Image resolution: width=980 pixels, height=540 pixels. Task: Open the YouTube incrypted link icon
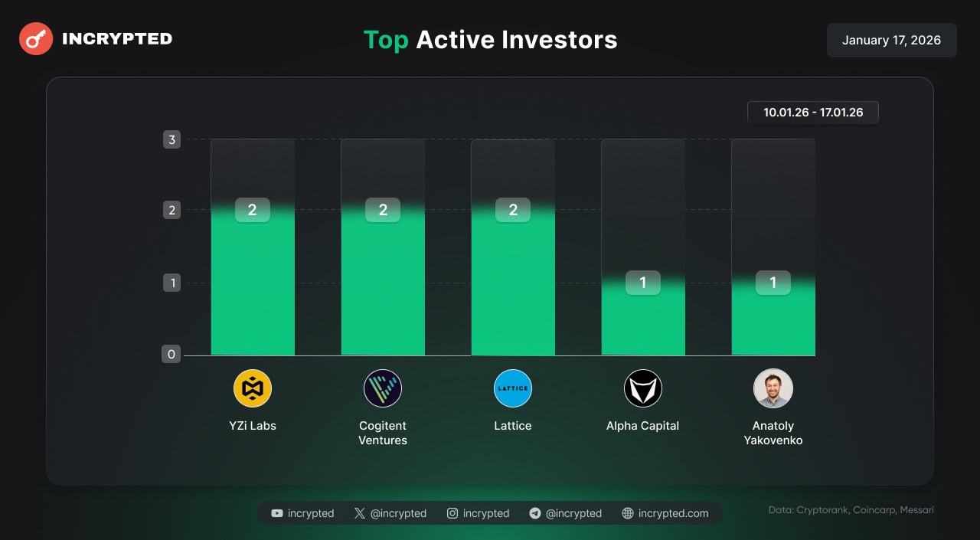click(x=277, y=513)
